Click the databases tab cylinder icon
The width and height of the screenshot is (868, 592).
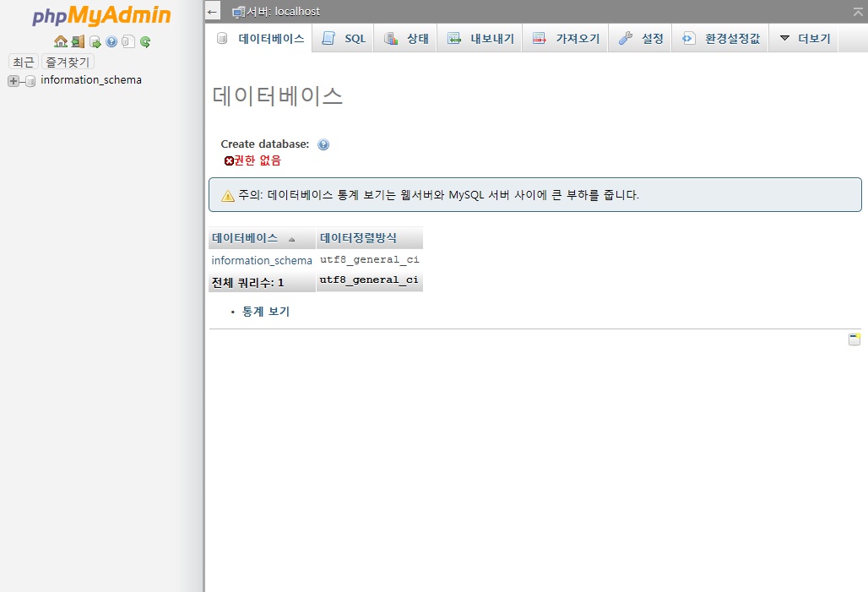point(222,38)
